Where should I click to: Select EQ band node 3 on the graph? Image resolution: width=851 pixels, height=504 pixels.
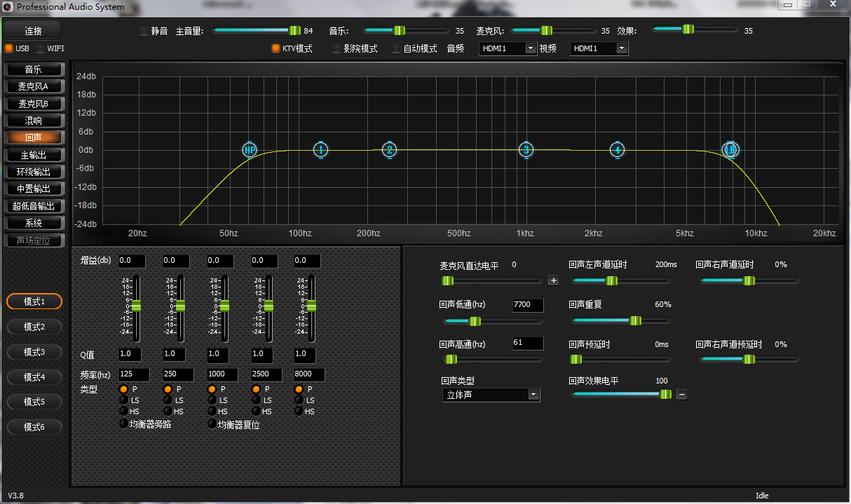pyautogui.click(x=526, y=149)
